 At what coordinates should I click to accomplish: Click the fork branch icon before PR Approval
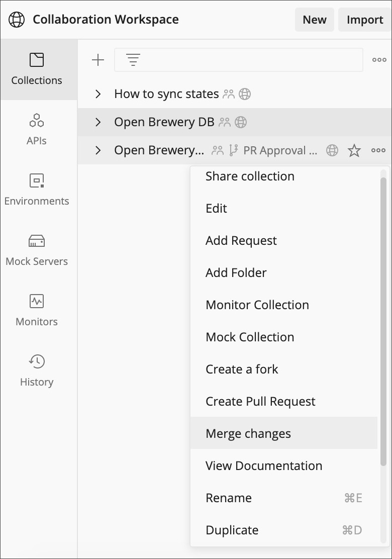[234, 150]
